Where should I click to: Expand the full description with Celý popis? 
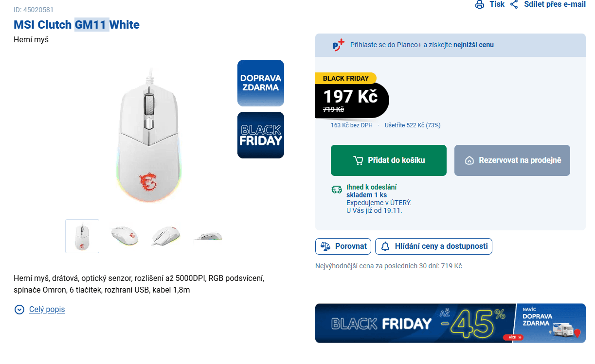(47, 310)
